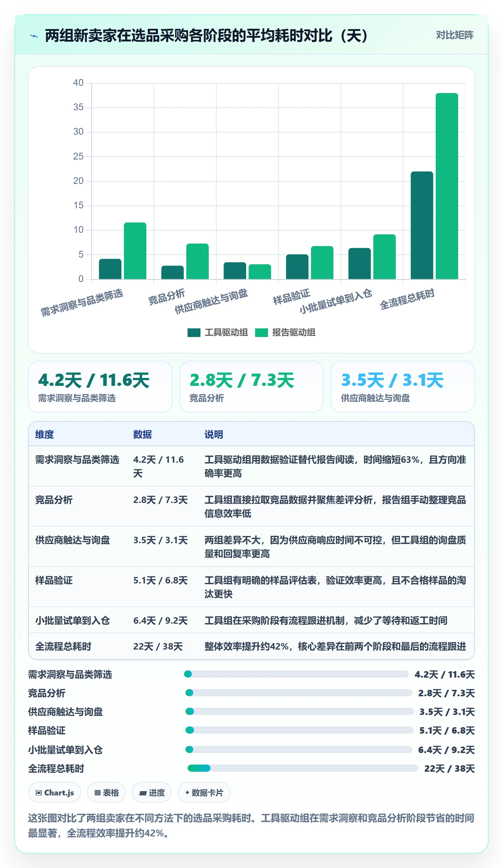Toggle the 报告驱动组 legend swatch
Image resolution: width=503 pixels, height=868 pixels.
(x=262, y=333)
